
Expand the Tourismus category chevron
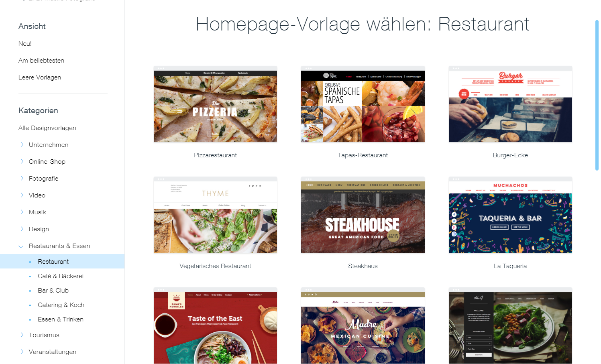[x=22, y=335]
